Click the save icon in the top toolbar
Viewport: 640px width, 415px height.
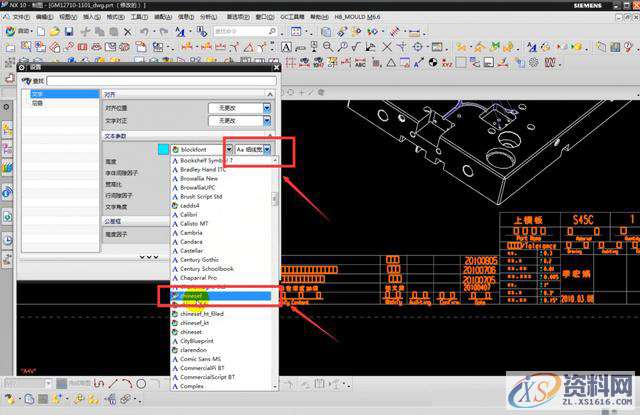68,30
